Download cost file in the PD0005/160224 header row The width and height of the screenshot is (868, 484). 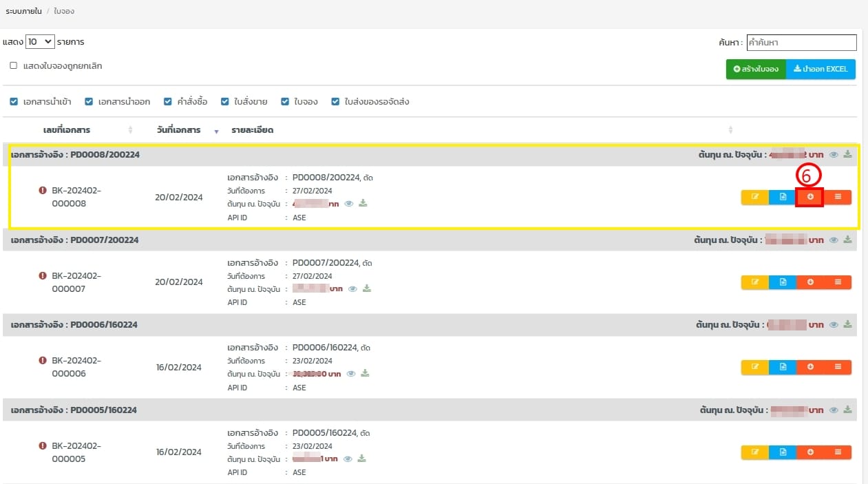[848, 410]
